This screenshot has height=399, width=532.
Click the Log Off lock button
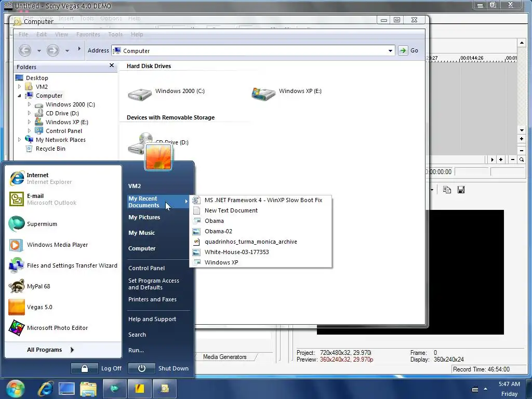click(85, 368)
